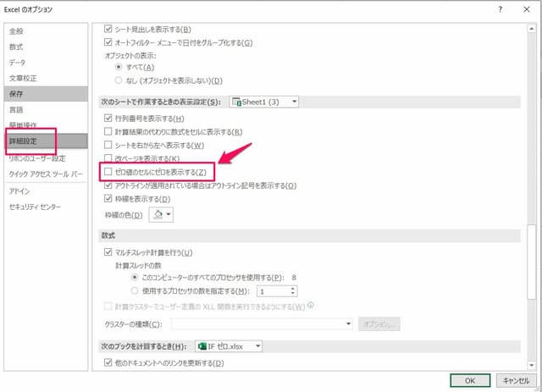This screenshot has width=542, height=392.
Task: Open the 枠線の色 color picker
Action: point(161,215)
